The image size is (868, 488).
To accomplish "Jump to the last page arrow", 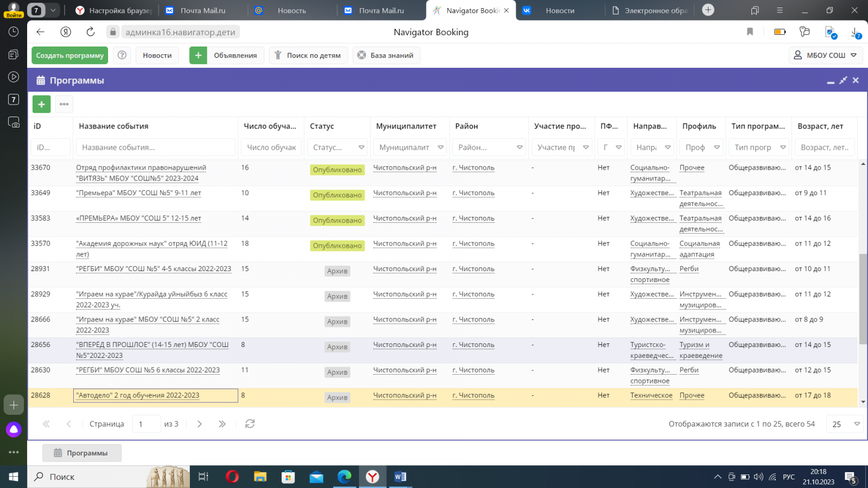I will pos(222,424).
